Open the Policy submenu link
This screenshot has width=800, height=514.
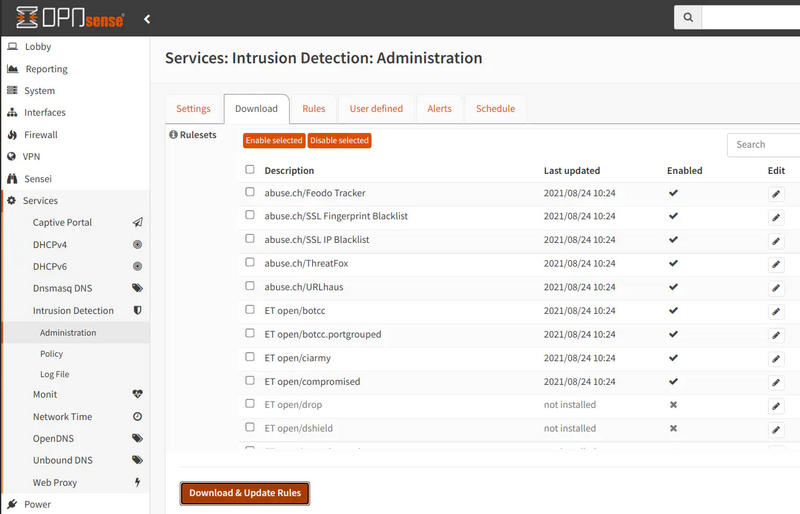pos(51,353)
